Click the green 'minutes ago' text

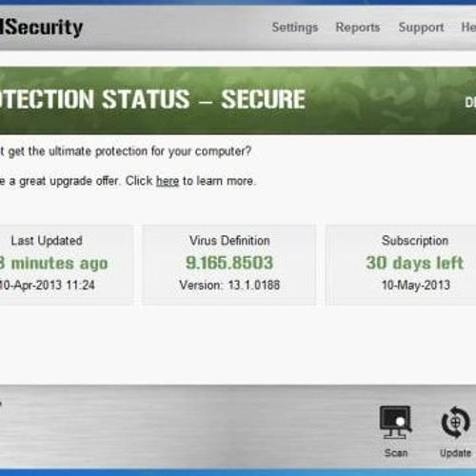54,263
